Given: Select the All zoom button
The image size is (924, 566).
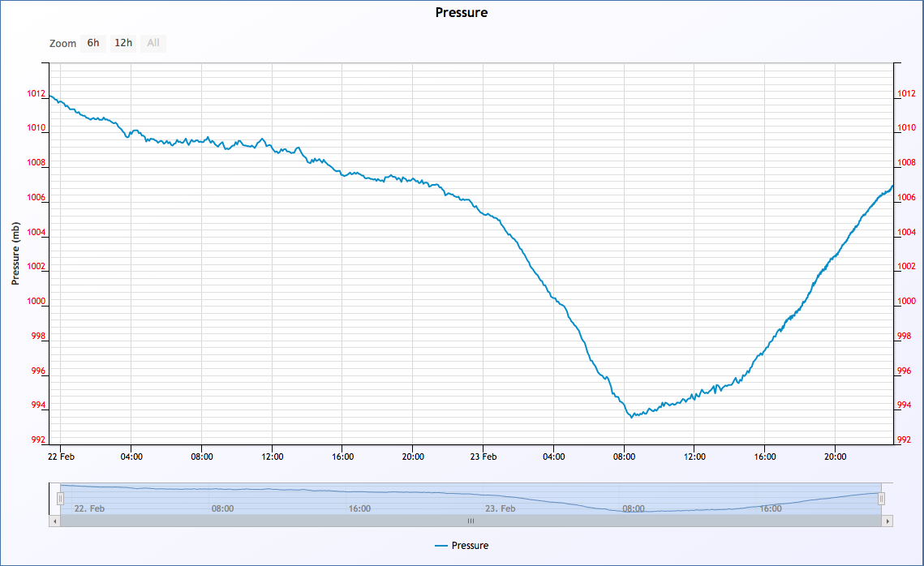Looking at the screenshot, I should click(x=153, y=43).
